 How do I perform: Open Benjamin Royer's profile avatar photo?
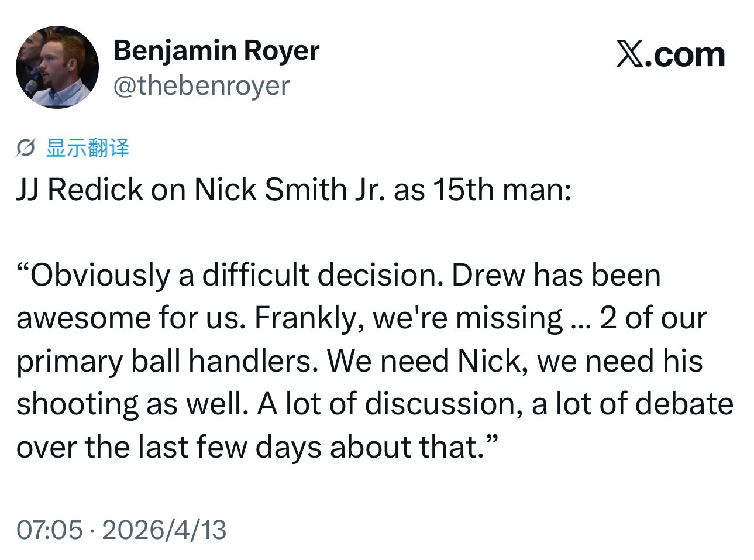57,67
